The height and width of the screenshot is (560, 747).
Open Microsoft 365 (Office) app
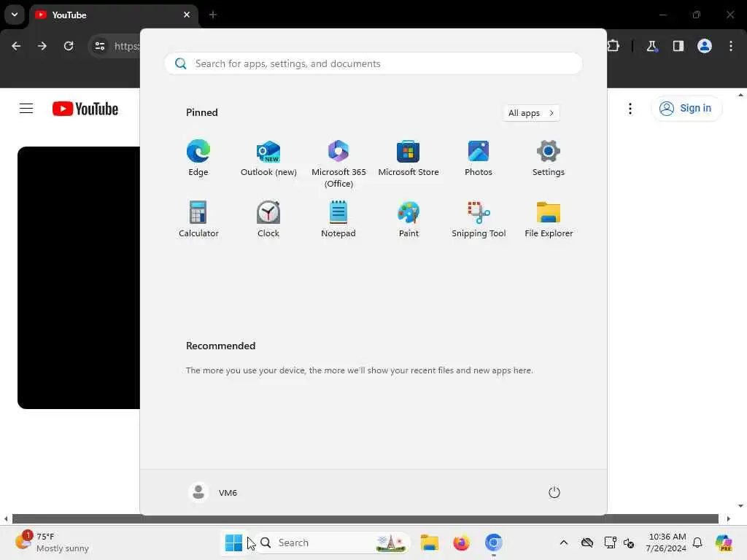(x=338, y=164)
